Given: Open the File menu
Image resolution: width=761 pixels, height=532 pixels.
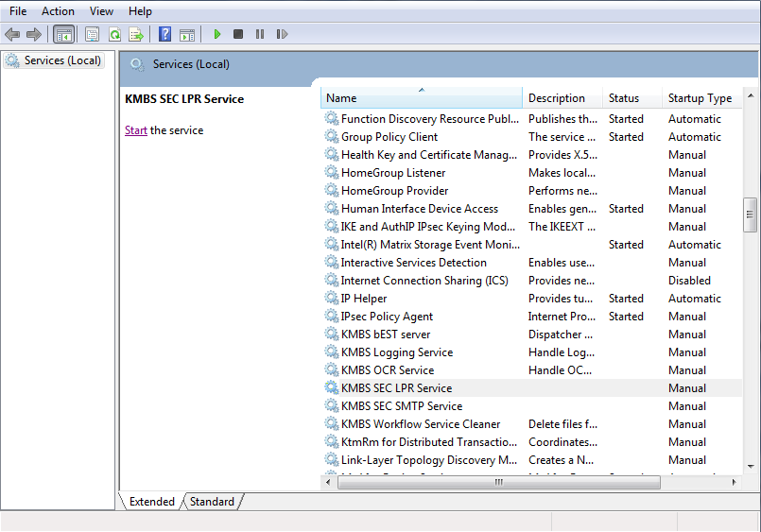Looking at the screenshot, I should pyautogui.click(x=18, y=11).
